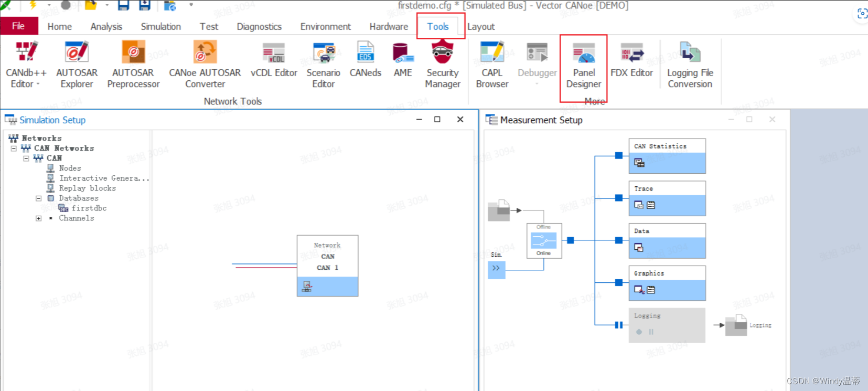The image size is (868, 391).
Task: Open the File menu
Action: pos(19,26)
